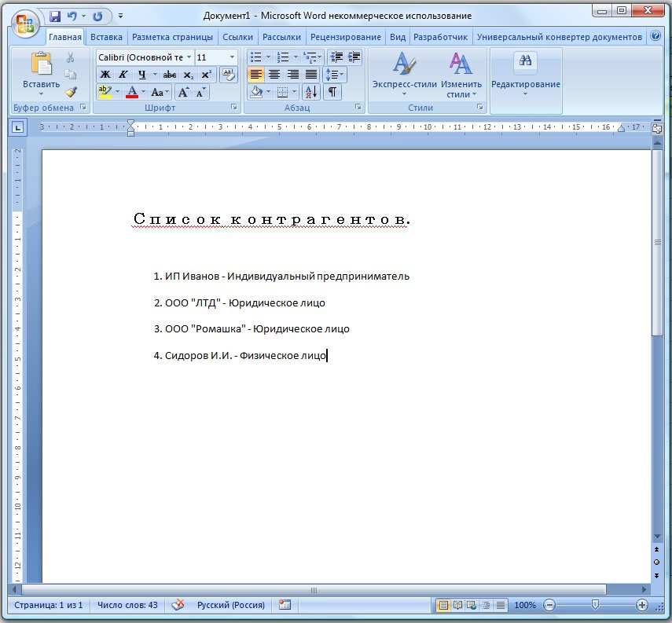Switch to Full Screen Reading view
Screen dimensions: 672x623
tap(457, 605)
